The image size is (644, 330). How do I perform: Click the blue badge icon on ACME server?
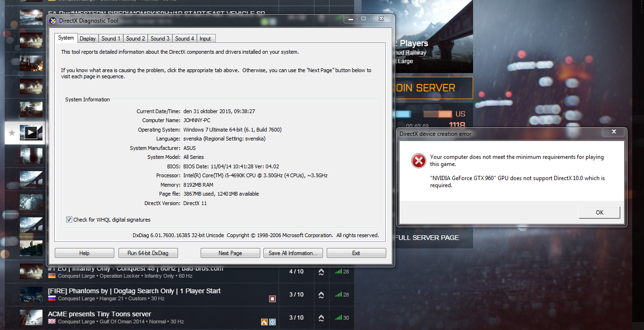272,322
